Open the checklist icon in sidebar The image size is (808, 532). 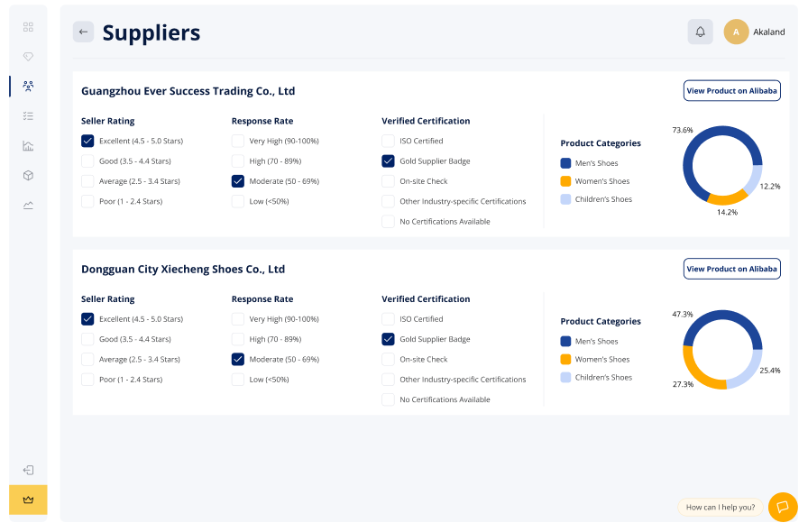pyautogui.click(x=28, y=116)
